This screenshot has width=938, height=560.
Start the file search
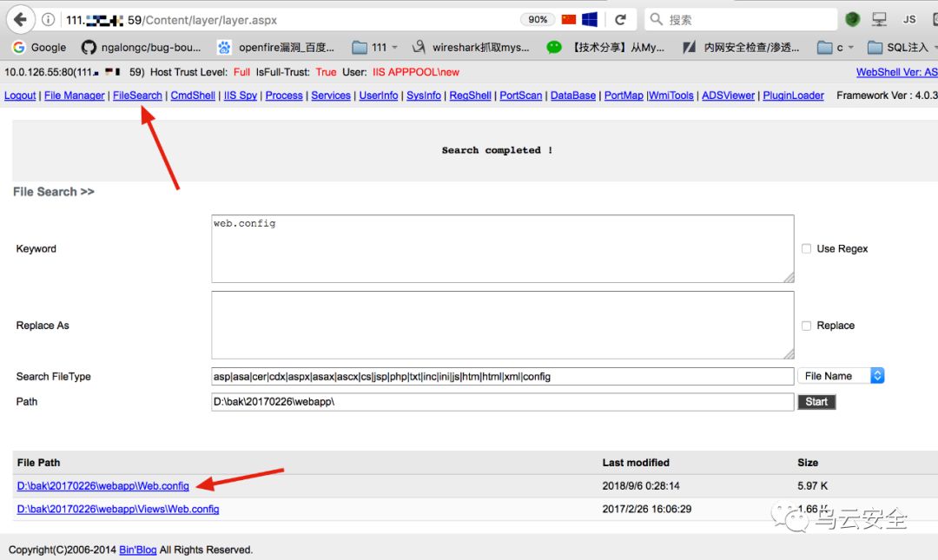point(816,402)
